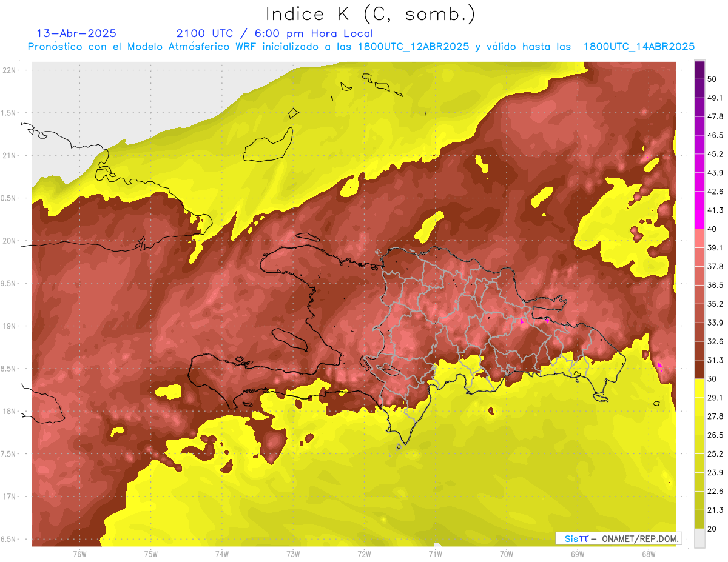
Task: Click the '74W' longitude axis label
Action: pos(222,554)
